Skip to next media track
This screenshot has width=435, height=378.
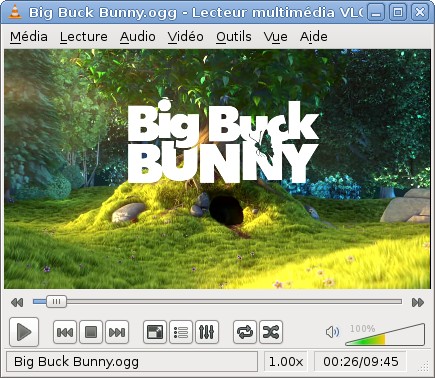[x=117, y=332]
